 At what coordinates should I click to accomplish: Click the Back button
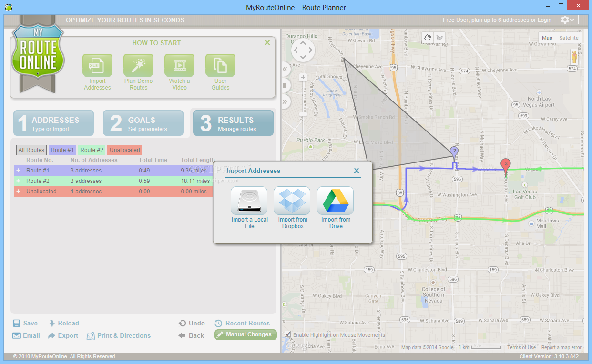pos(191,335)
